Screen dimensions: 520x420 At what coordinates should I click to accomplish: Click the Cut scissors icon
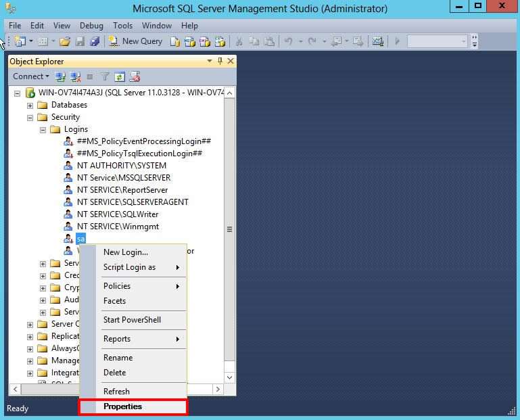pyautogui.click(x=239, y=41)
